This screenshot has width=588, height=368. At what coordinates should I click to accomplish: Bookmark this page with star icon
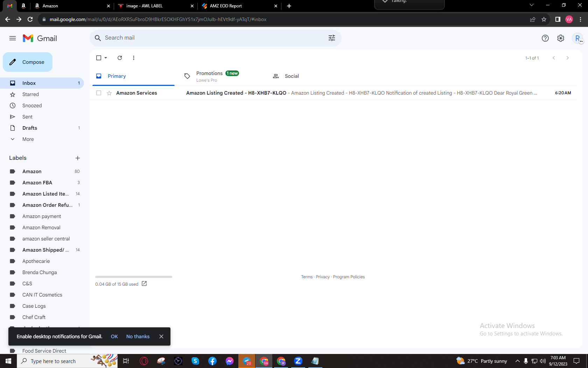544,19
